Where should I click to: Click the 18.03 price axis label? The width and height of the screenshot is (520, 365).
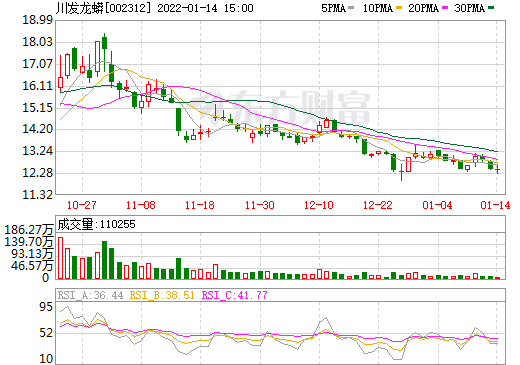[37, 42]
